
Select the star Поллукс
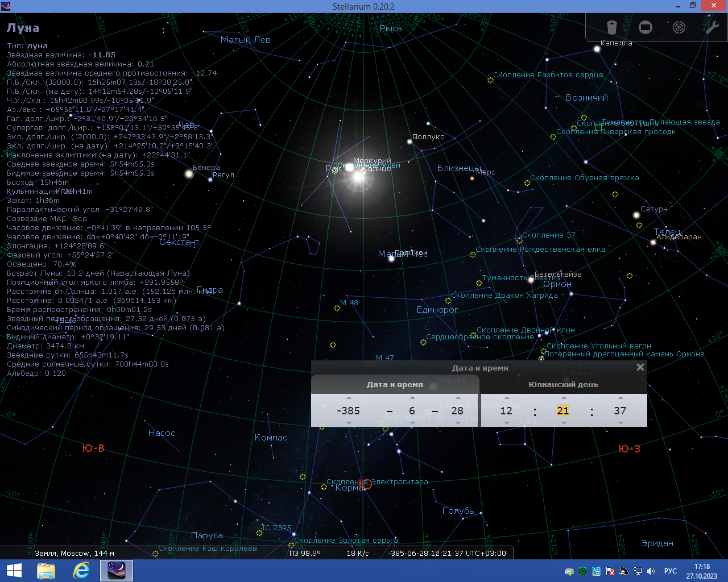pos(409,142)
